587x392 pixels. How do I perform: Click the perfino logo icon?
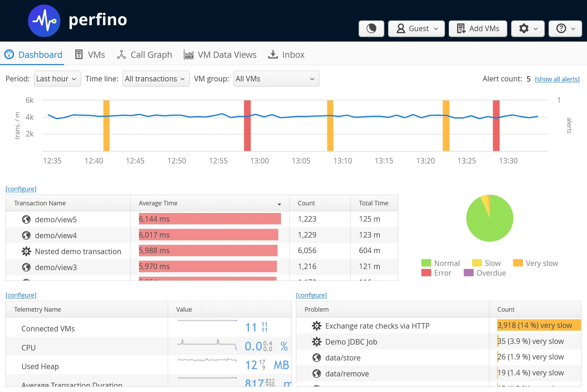[44, 21]
